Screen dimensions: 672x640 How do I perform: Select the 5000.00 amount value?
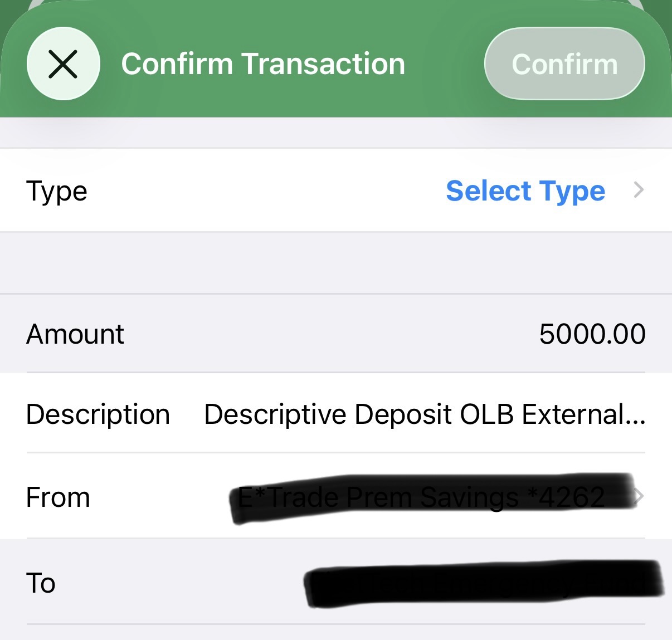point(592,334)
